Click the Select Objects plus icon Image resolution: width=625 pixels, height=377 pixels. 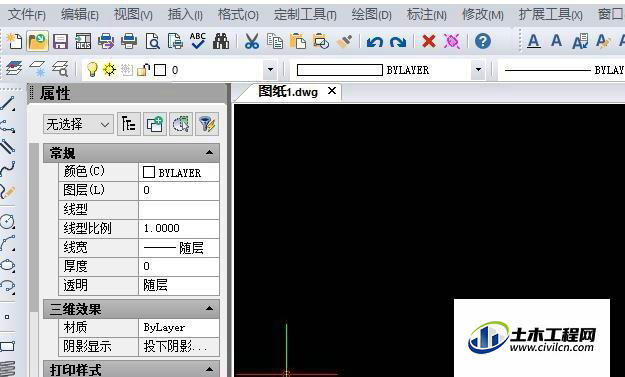(155, 124)
